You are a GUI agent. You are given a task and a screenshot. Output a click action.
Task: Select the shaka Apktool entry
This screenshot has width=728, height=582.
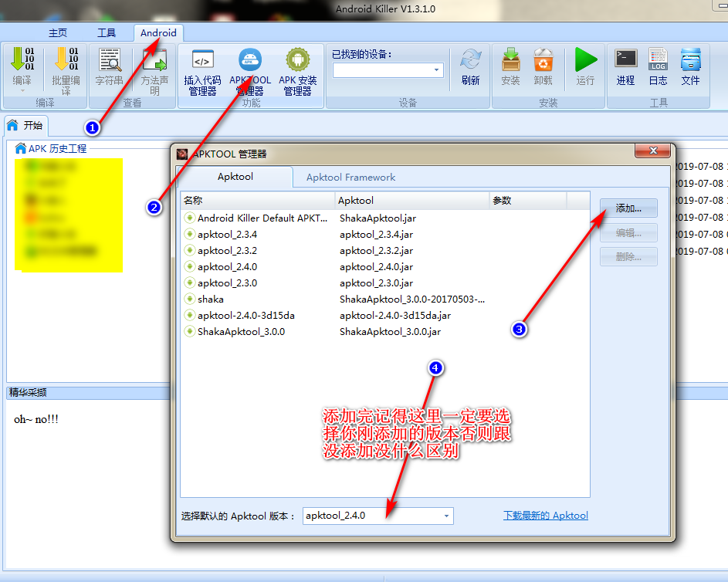(x=211, y=299)
